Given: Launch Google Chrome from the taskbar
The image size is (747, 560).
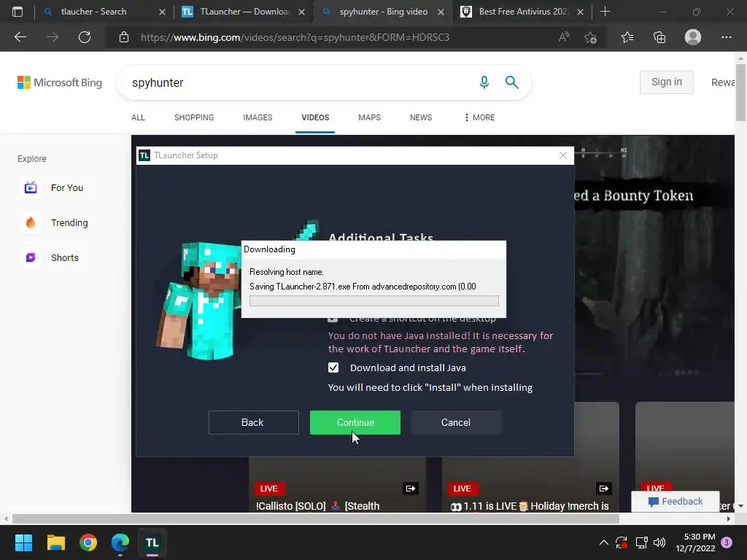Looking at the screenshot, I should coord(88,542).
